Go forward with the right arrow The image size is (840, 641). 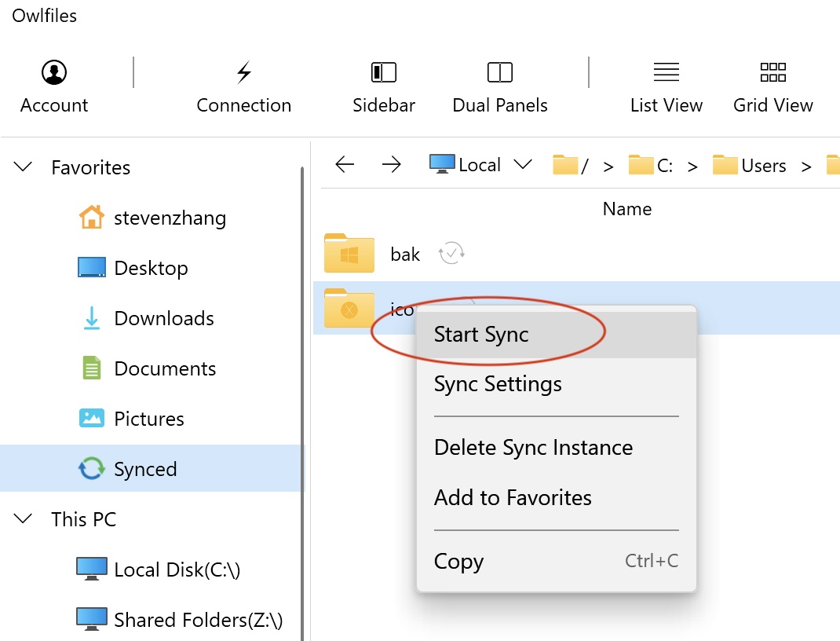[x=392, y=164]
